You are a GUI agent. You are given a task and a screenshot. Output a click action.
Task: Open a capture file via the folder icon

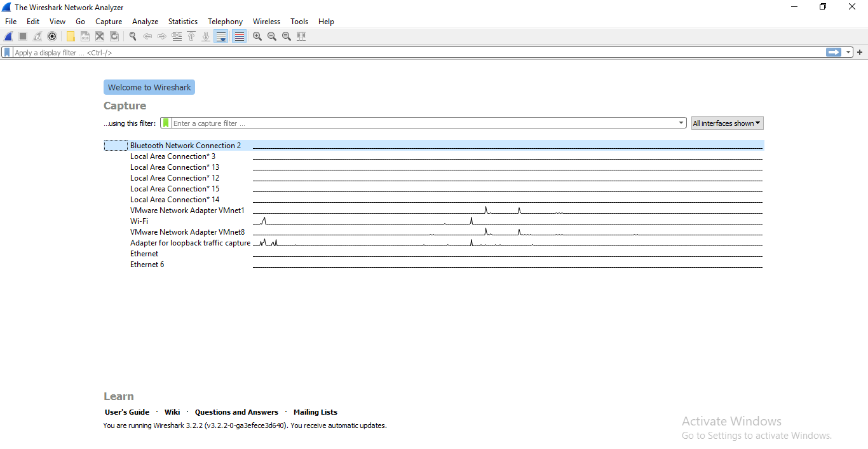71,37
